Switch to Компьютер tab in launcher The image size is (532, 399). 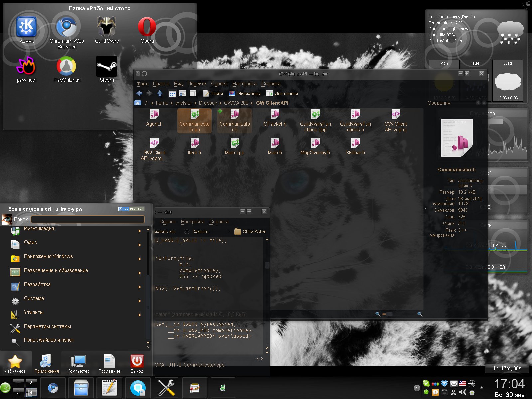[x=78, y=364]
